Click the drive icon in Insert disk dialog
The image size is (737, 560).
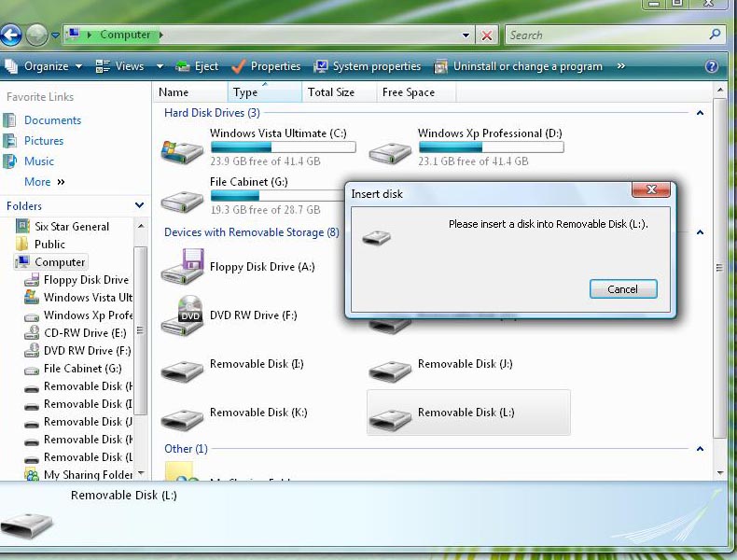pyautogui.click(x=377, y=236)
